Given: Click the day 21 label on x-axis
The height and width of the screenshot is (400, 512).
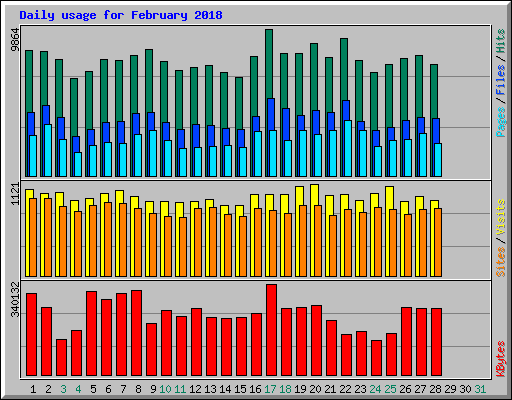Looking at the screenshot, I should coord(330,389).
